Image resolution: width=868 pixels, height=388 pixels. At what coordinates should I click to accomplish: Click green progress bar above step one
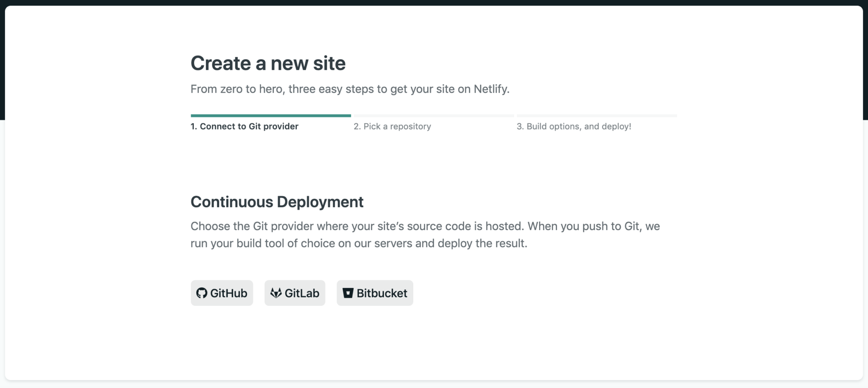(270, 116)
